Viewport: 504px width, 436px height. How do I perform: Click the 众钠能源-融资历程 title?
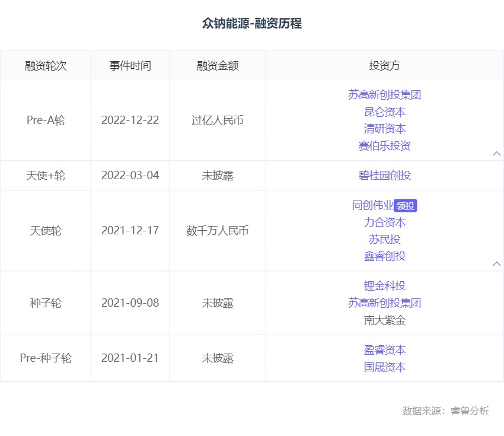pyautogui.click(x=252, y=24)
